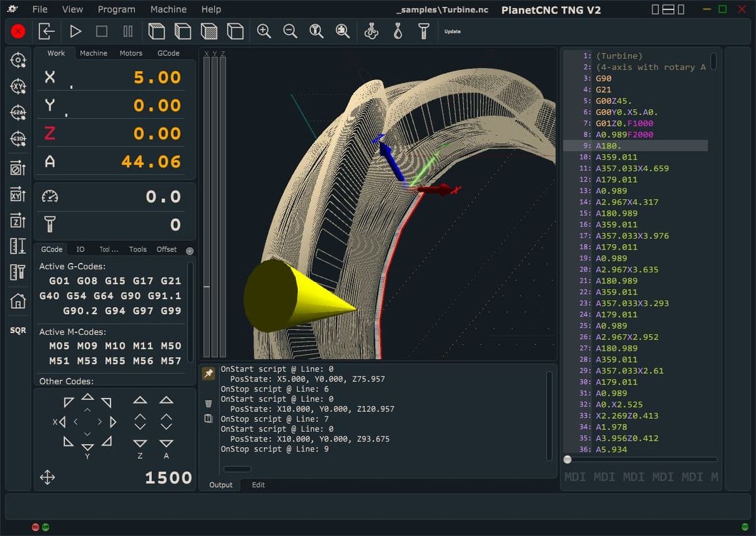
Task: Select the first cube view icon
Action: click(x=156, y=32)
